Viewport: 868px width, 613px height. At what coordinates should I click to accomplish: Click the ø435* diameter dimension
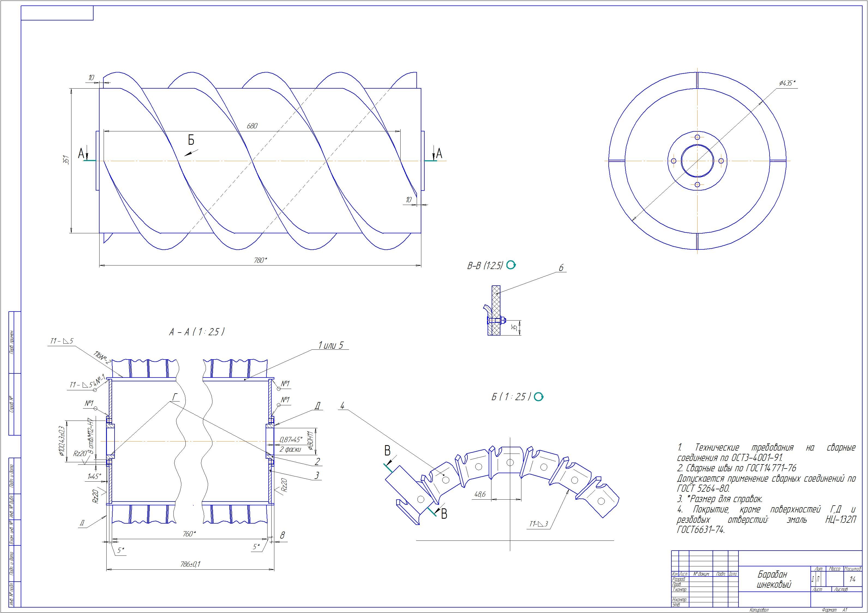(788, 83)
